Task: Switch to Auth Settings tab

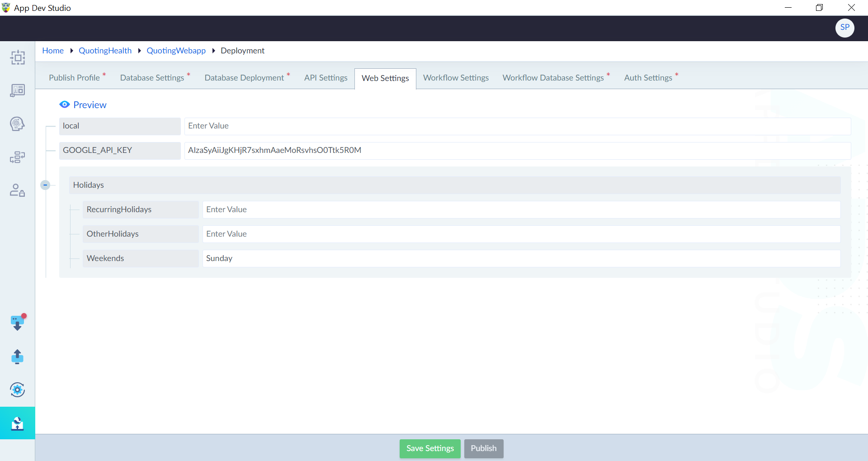Action: [x=648, y=78]
